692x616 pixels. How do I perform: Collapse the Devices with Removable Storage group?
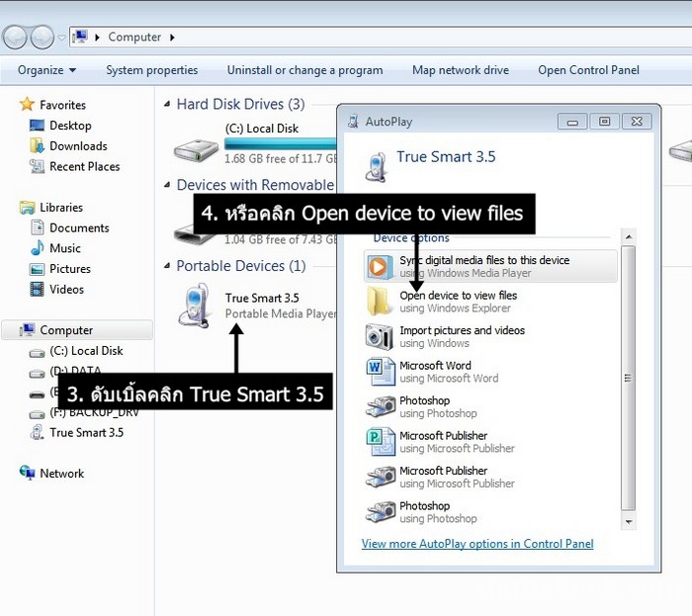[167, 185]
